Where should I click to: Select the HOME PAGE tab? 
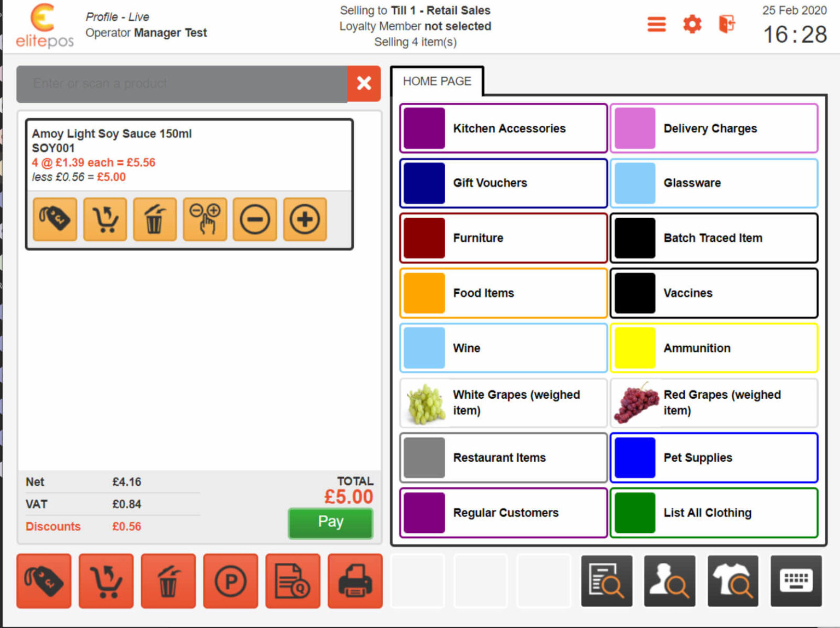(437, 82)
